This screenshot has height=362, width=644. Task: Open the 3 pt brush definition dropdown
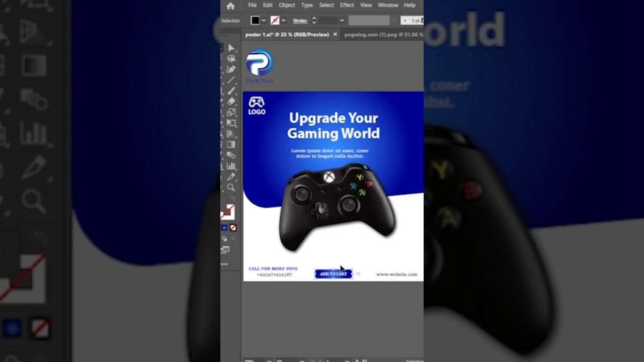pos(412,21)
